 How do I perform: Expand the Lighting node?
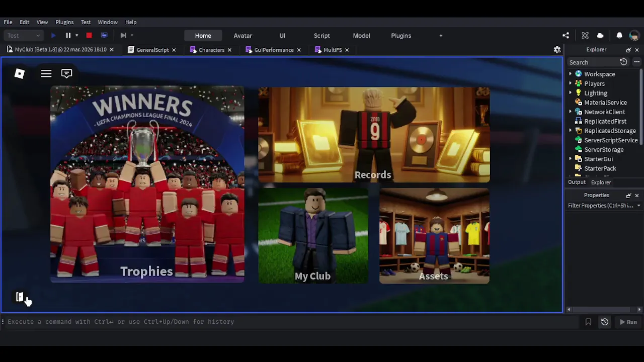pyautogui.click(x=571, y=93)
